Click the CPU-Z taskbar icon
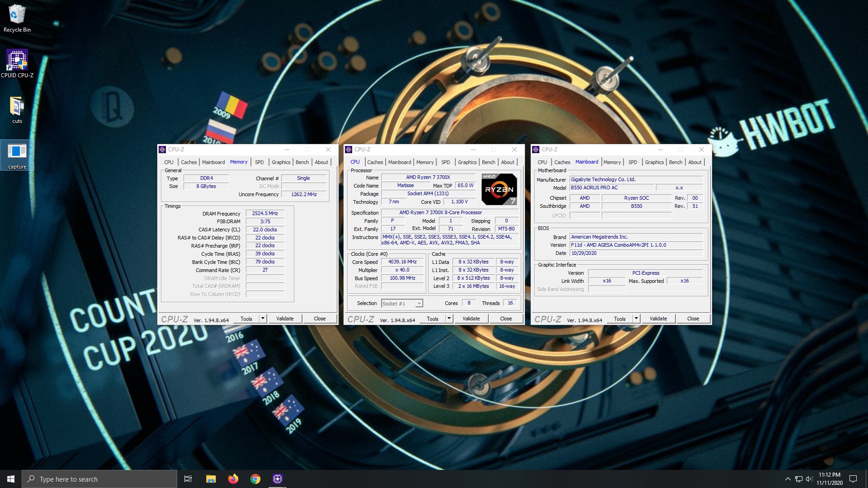868x488 pixels. click(278, 479)
